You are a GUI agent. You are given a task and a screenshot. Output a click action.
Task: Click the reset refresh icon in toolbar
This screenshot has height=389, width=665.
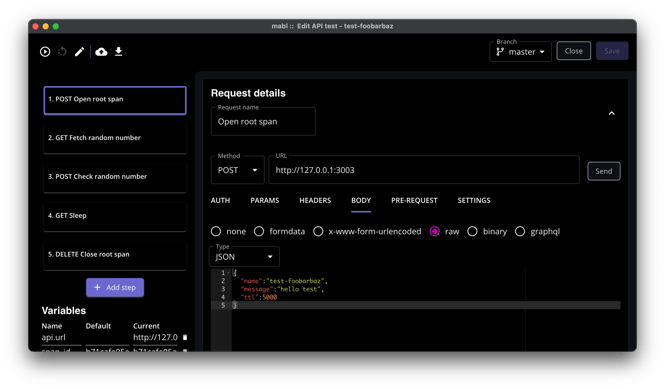pos(62,52)
